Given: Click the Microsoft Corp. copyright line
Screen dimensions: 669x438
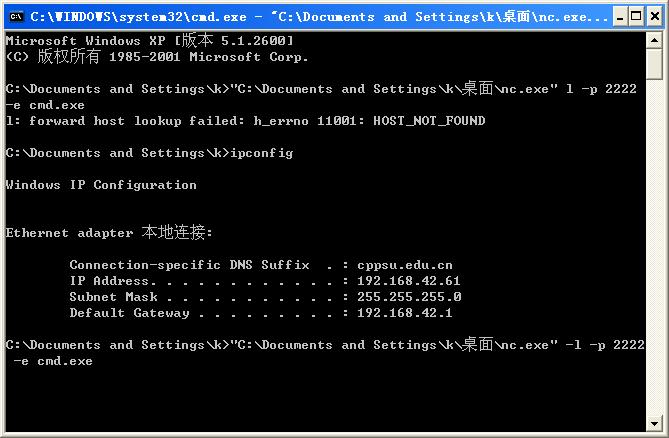Looking at the screenshot, I should 157,57.
